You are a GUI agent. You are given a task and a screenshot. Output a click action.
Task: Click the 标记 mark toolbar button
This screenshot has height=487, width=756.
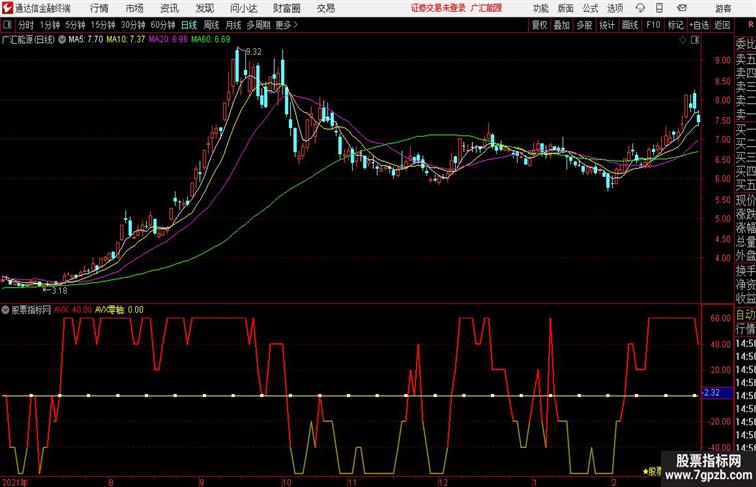click(x=675, y=25)
